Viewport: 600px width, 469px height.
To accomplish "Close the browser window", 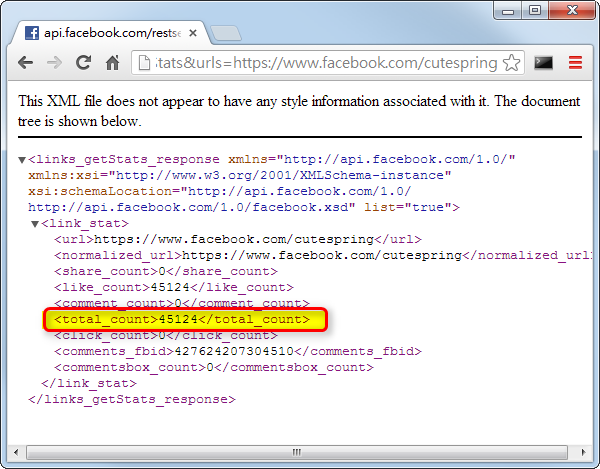I will click(x=572, y=11).
